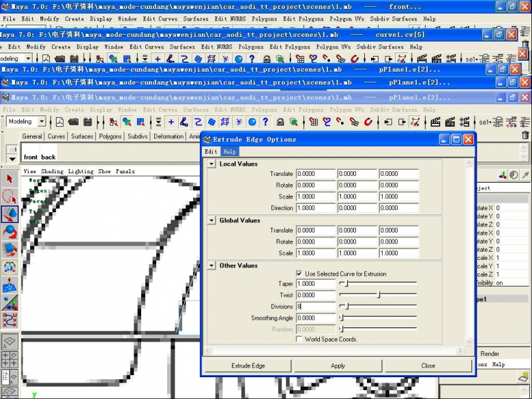This screenshot has width=532, height=399.
Task: Switch to the Polygons shelf tab
Action: (110, 136)
